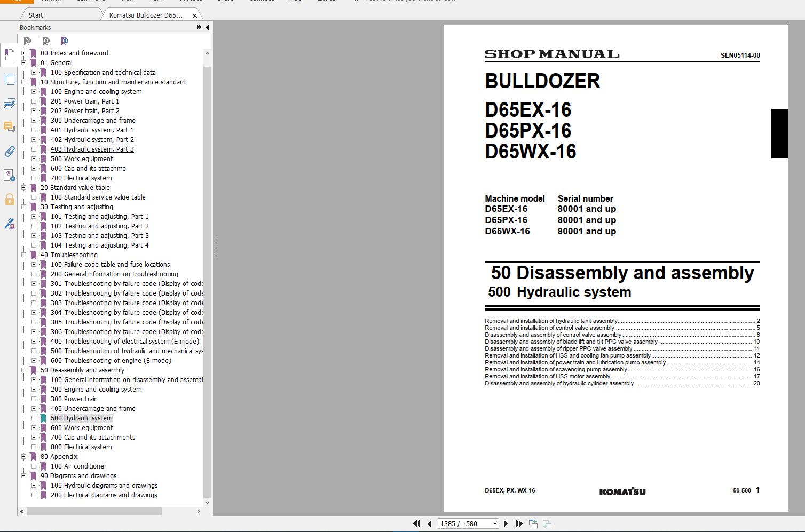Click the bookmarks horizontal scrollbar left arrow
805x532 pixels.
[22, 511]
